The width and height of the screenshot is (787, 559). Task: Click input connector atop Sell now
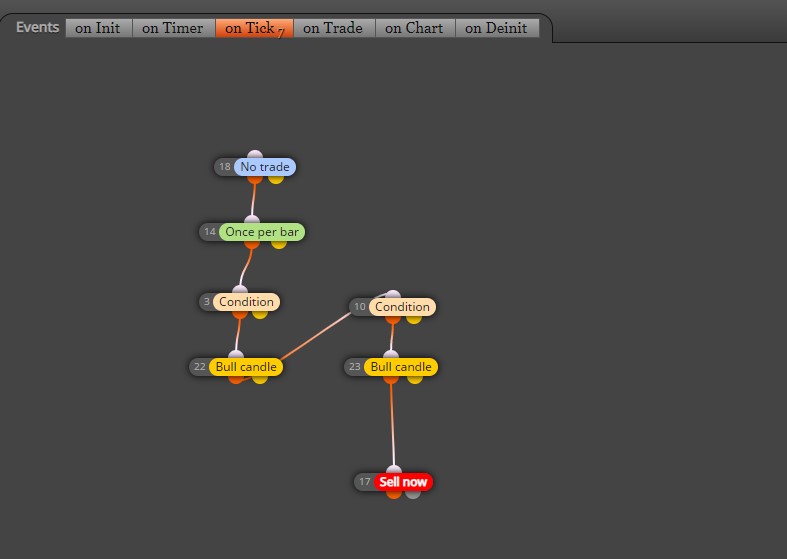coord(394,469)
